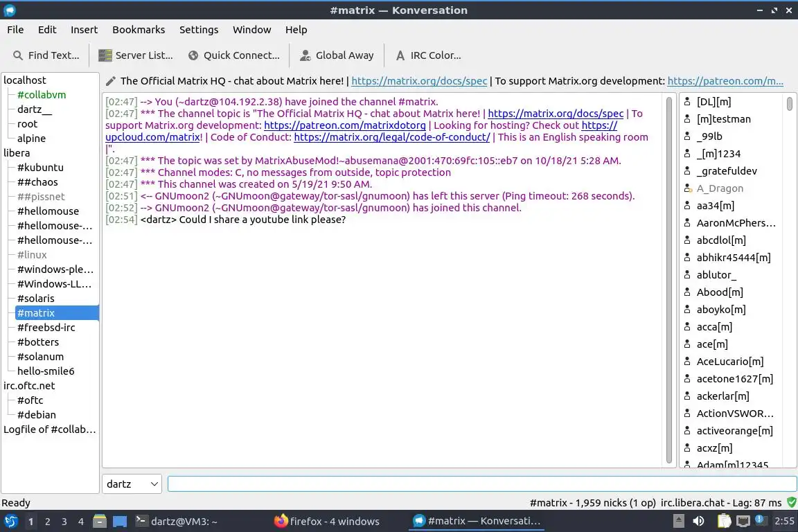798x532 pixels.
Task: Open the Settings menu
Action: click(x=199, y=30)
